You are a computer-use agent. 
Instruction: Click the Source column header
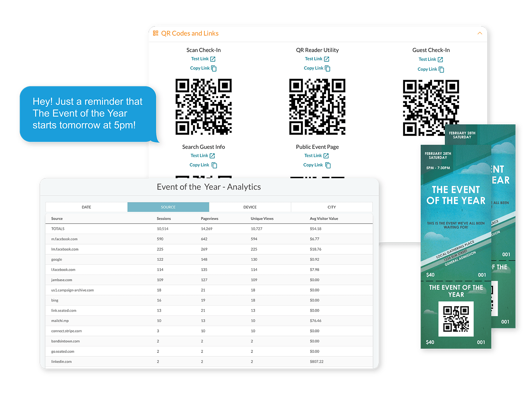click(57, 219)
